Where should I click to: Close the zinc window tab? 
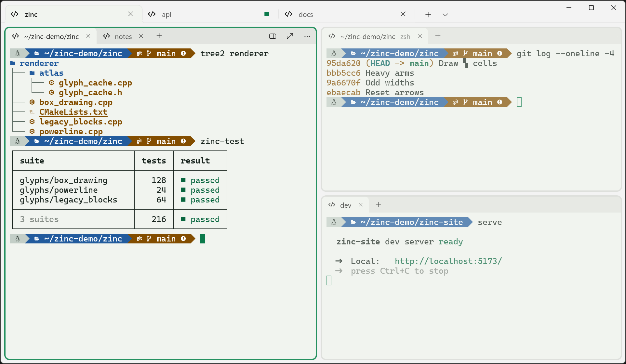pos(130,14)
